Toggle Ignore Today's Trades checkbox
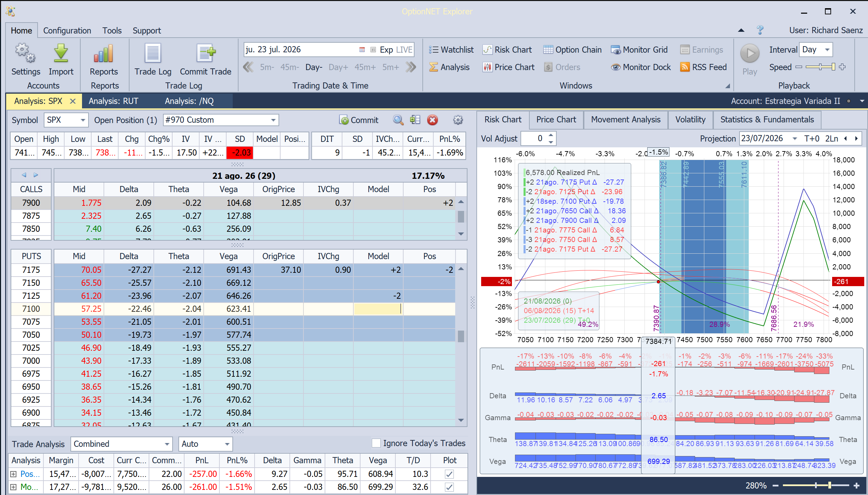Screen dimensions: 868x495 click(376, 443)
